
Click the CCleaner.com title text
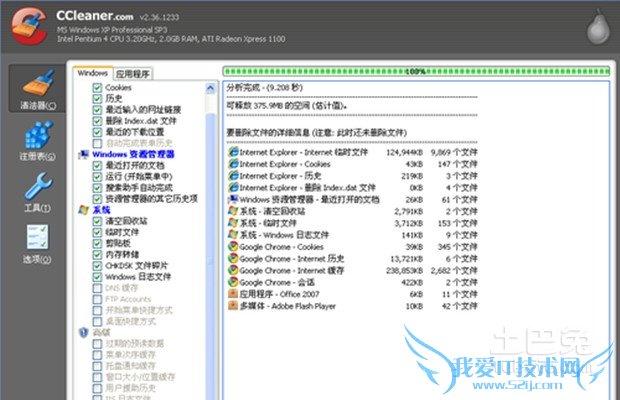(95, 16)
